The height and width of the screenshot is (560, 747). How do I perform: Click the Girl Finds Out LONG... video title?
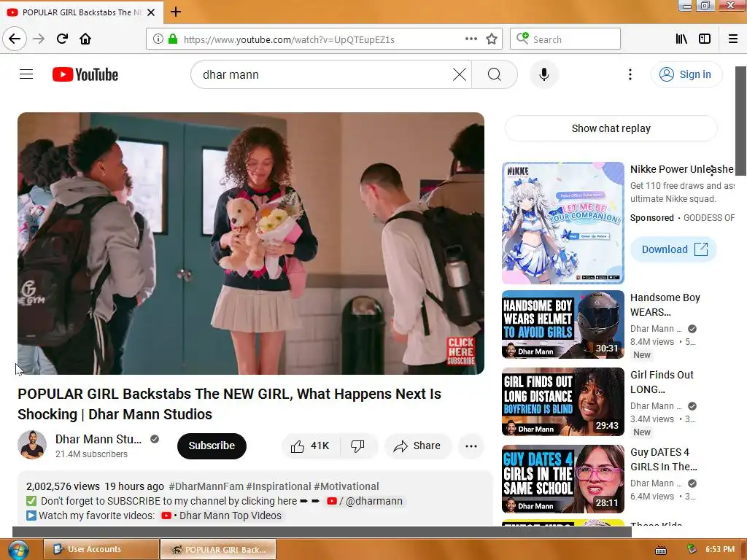click(662, 382)
